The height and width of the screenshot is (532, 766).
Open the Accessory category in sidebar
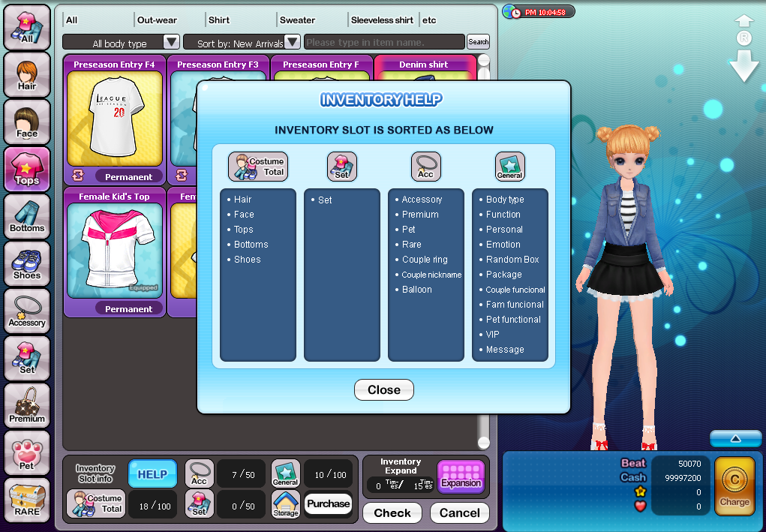point(27,311)
